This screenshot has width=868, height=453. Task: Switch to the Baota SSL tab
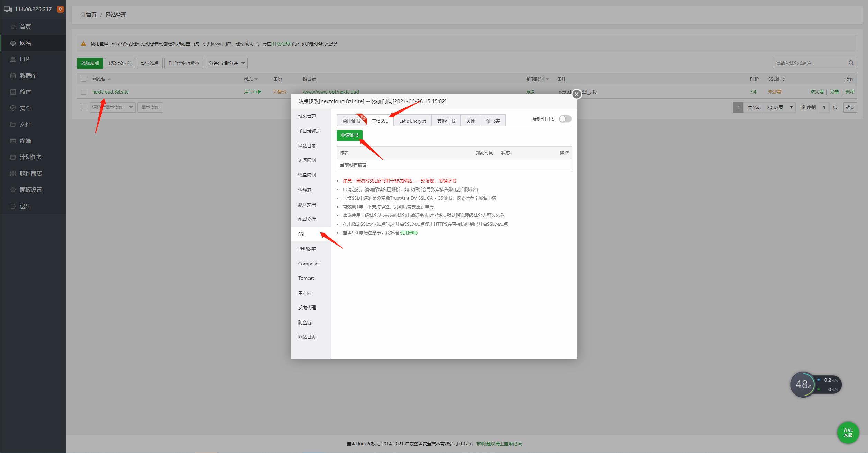[380, 121]
